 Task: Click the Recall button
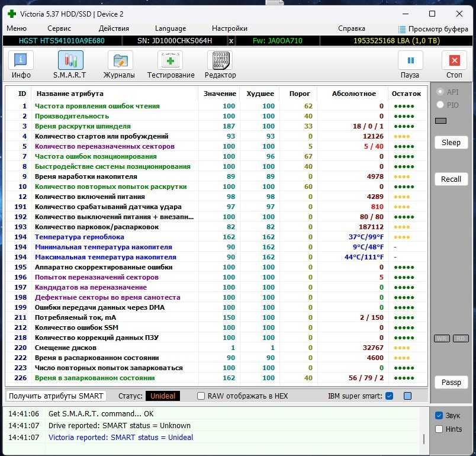(x=451, y=179)
